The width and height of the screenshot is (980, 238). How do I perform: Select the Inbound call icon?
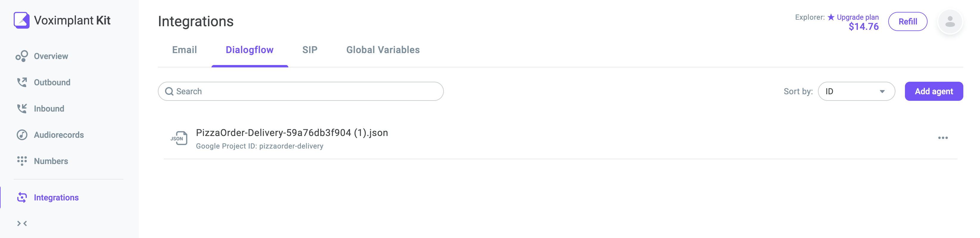pos(22,109)
